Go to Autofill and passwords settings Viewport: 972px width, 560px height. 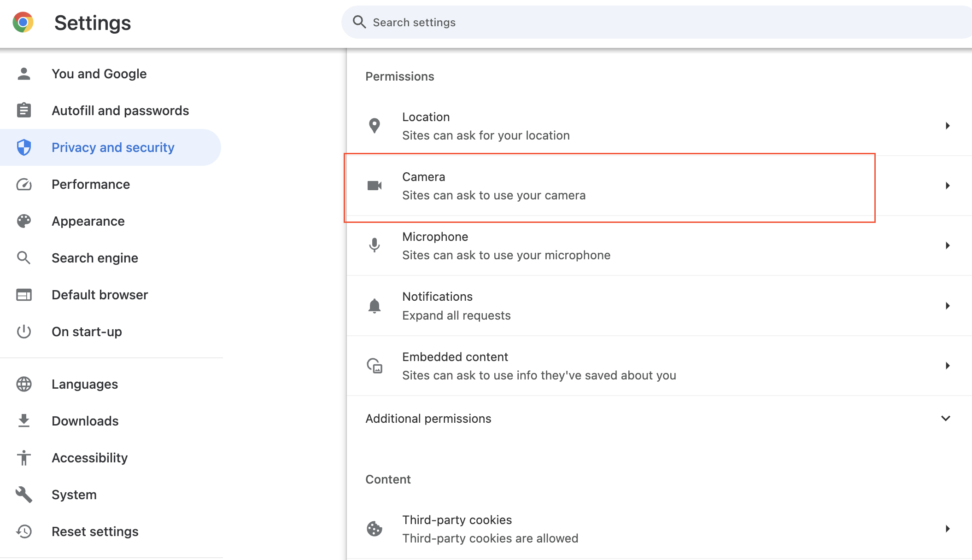point(111,111)
